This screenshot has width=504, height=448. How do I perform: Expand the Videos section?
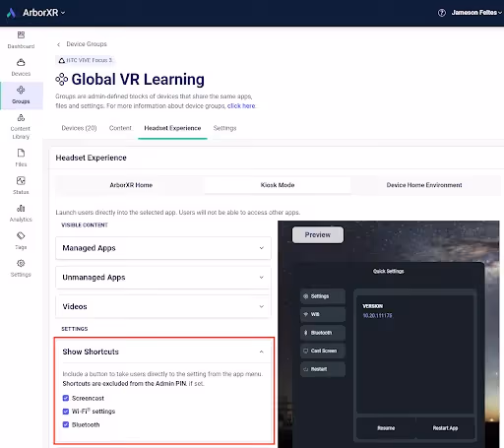coord(163,306)
